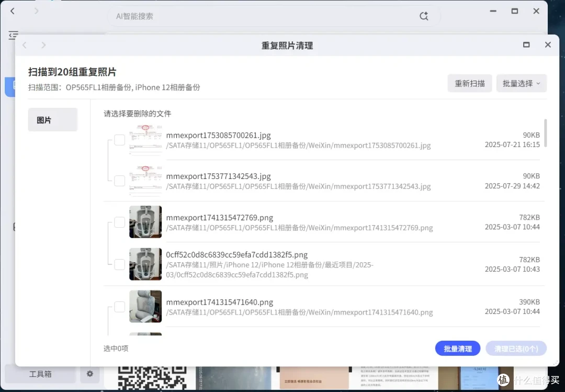Click the duplicate list vertical scrollbar

coord(546,133)
